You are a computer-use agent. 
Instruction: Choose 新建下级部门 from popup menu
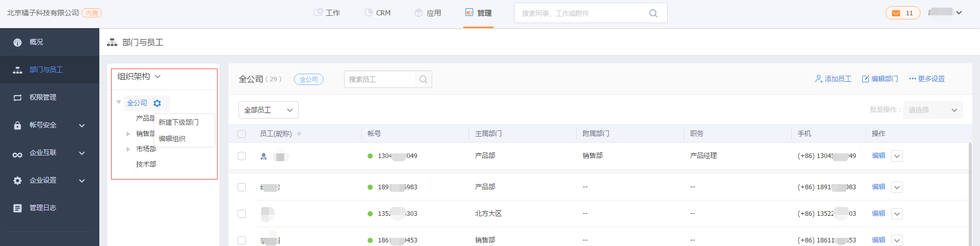coord(179,123)
